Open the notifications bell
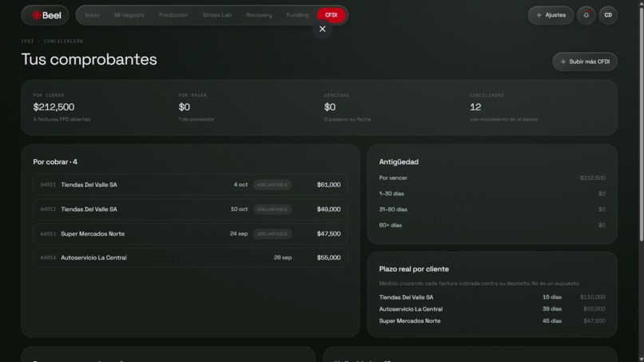The width and height of the screenshot is (644, 362). (x=586, y=15)
